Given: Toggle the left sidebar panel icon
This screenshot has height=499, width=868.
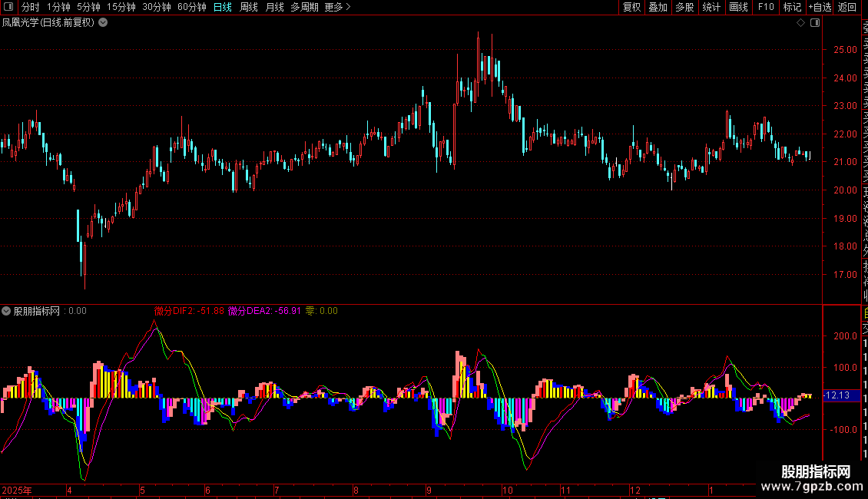Looking at the screenshot, I should click(8, 8).
